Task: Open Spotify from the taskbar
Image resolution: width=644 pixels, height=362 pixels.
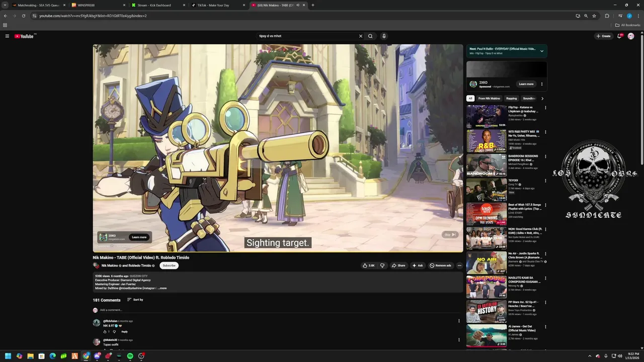Action: [130, 356]
